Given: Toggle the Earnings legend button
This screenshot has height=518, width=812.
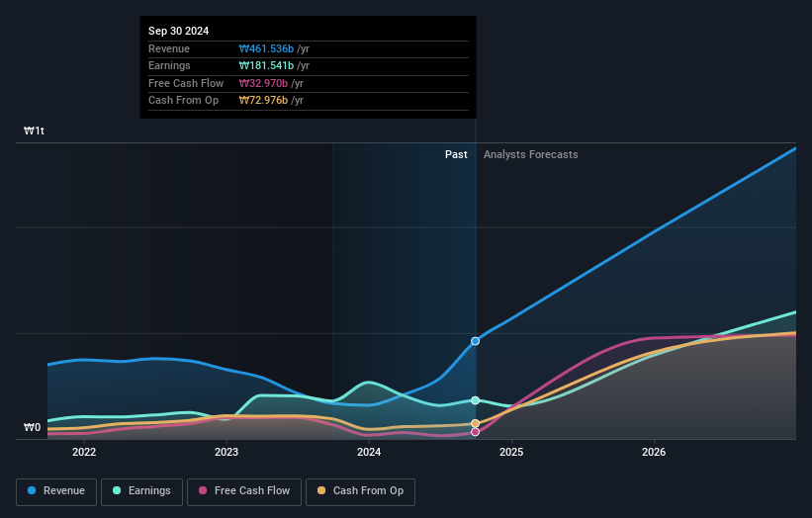Looking at the screenshot, I should (x=141, y=491).
